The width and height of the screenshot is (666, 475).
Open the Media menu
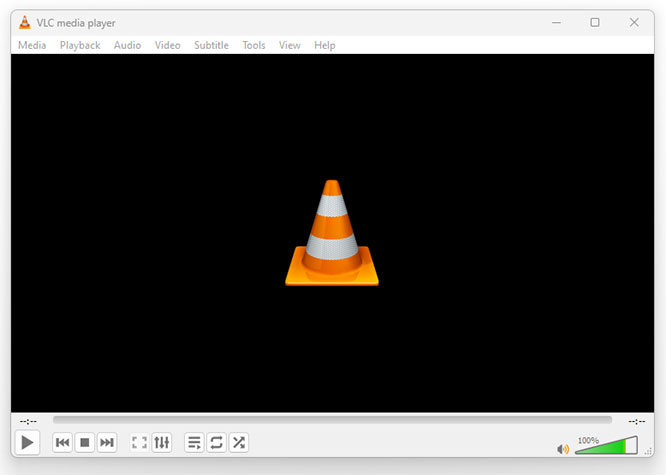pyautogui.click(x=32, y=45)
